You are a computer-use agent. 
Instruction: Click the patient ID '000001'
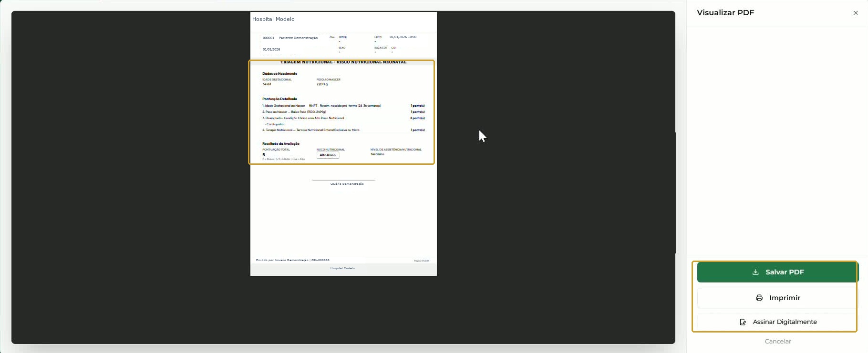[x=269, y=38]
